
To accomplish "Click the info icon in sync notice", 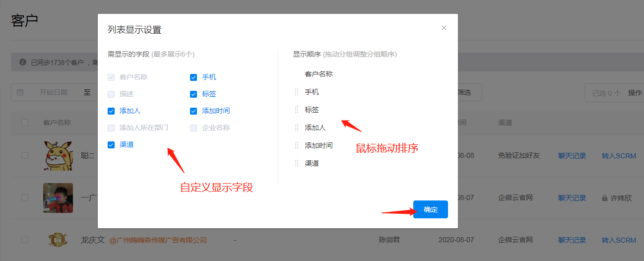I will click(x=23, y=63).
